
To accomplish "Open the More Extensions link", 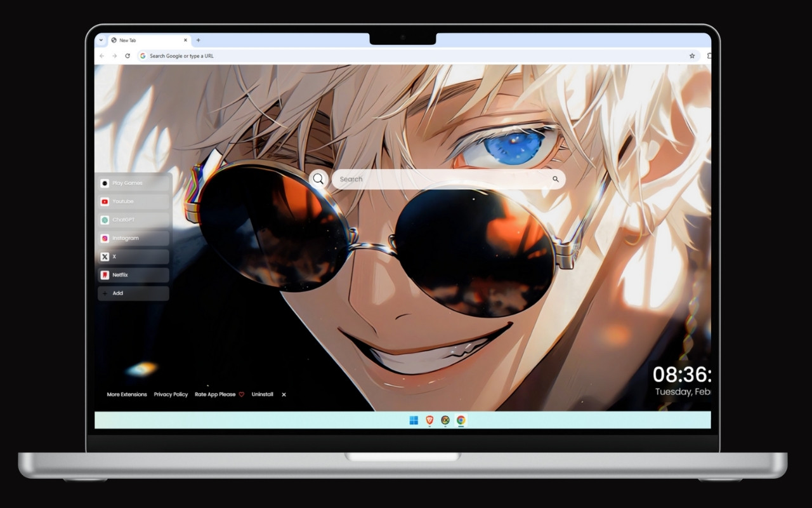I will coord(126,394).
